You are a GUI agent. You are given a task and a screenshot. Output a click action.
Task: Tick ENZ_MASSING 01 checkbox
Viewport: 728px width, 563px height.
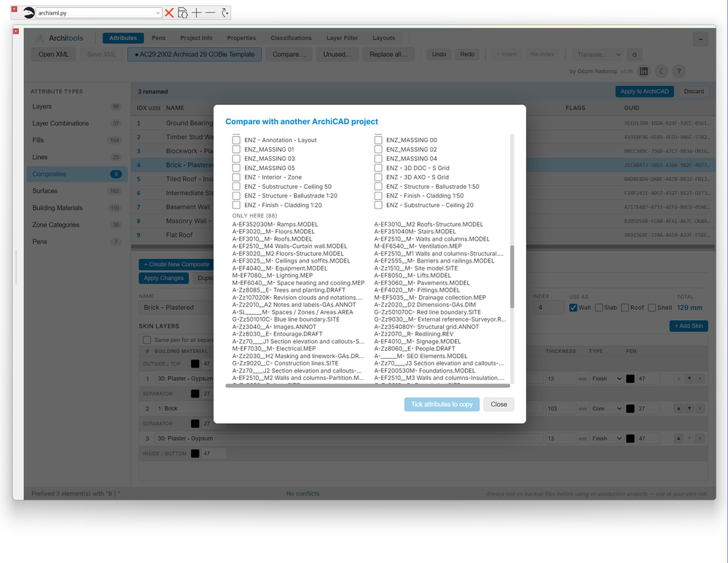236,149
